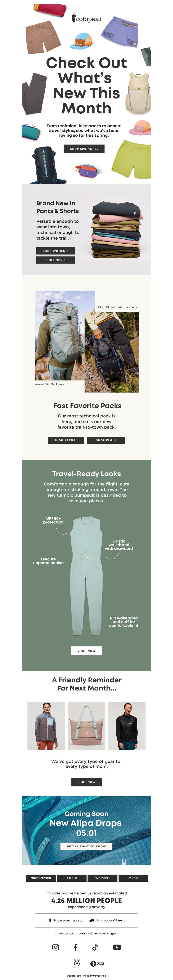Open the Instagram icon in footer
The image size is (173, 980).
pyautogui.click(x=56, y=947)
